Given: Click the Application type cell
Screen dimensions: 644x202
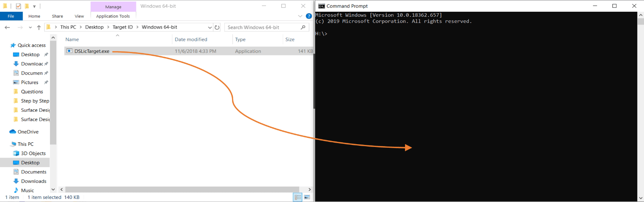Looking at the screenshot, I should (x=248, y=51).
